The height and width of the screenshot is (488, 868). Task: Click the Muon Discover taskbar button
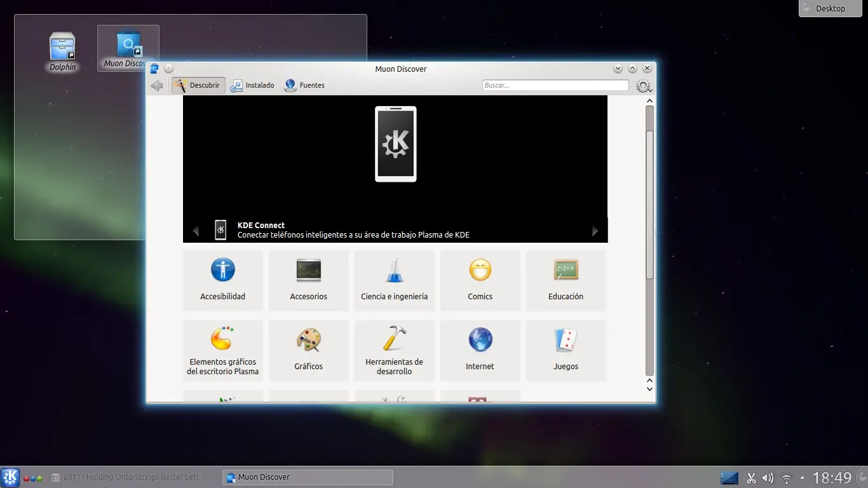tap(308, 477)
